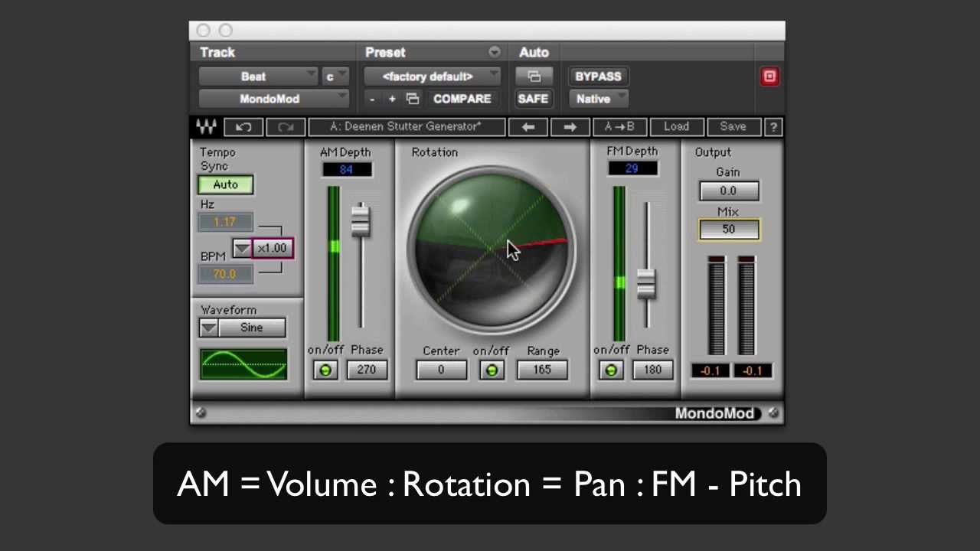Open the Waves help question mark
Image resolution: width=980 pixels, height=551 pixels.
pos(773,127)
